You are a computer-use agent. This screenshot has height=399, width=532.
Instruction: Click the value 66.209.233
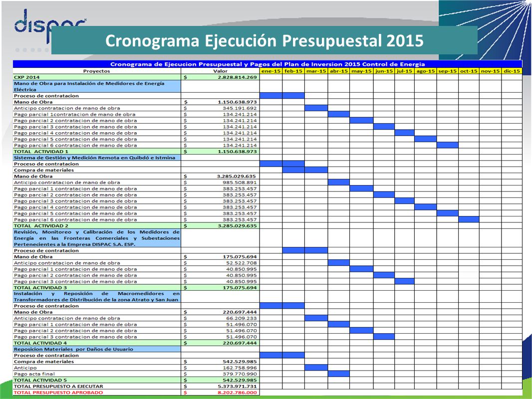click(242, 318)
